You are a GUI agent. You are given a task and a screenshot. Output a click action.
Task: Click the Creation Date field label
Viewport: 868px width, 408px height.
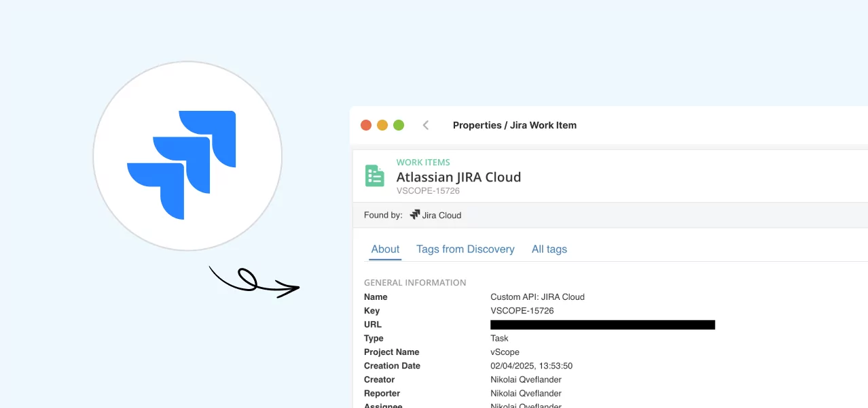pos(392,366)
